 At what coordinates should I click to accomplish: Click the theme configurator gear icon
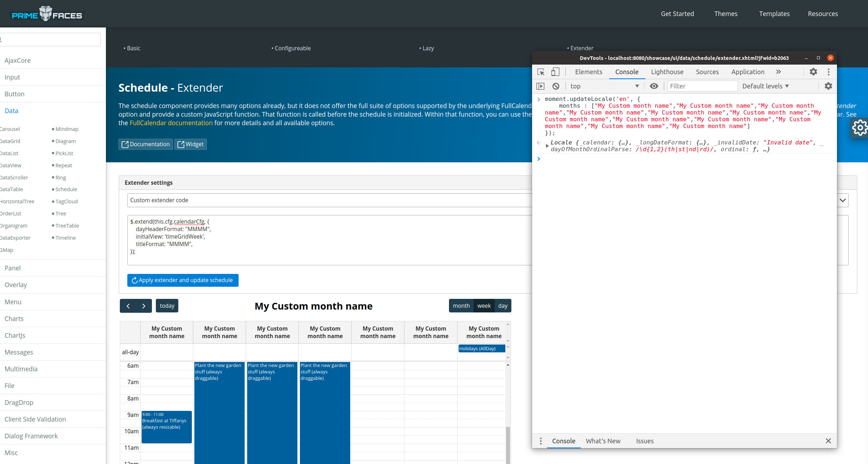(860, 128)
